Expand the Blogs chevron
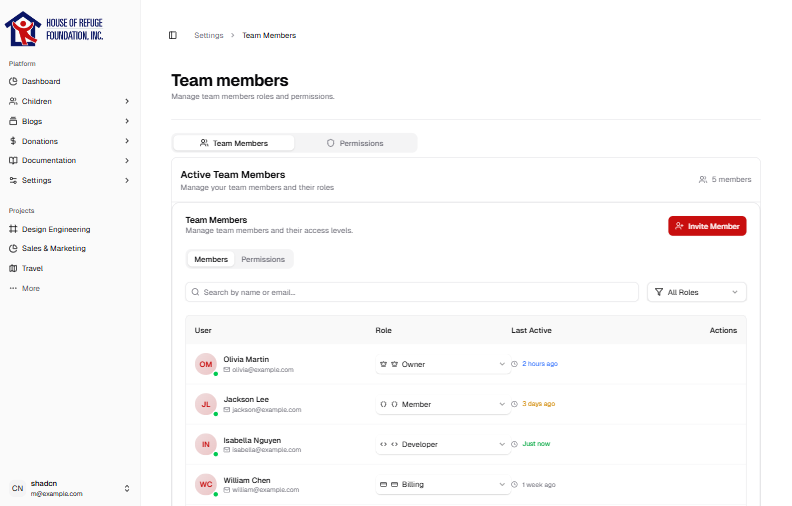Image resolution: width=792 pixels, height=506 pixels. (127, 121)
